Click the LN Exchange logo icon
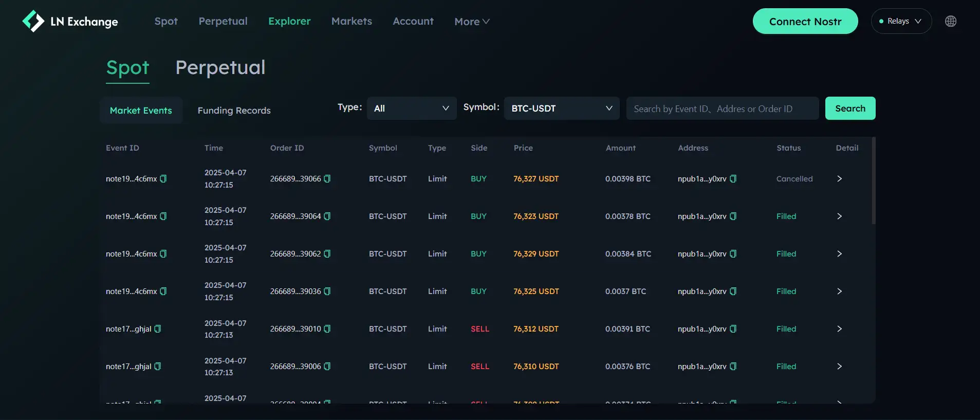Image resolution: width=980 pixels, height=420 pixels. [x=33, y=21]
